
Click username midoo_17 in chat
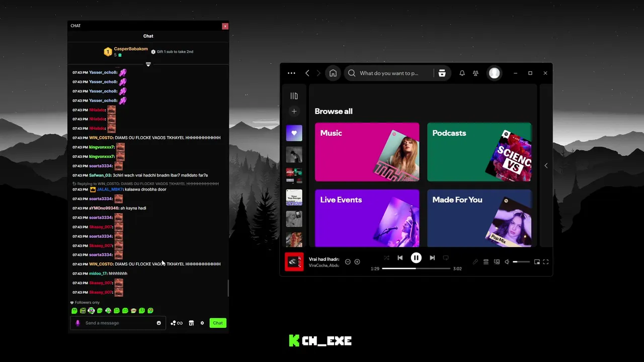tap(98, 274)
